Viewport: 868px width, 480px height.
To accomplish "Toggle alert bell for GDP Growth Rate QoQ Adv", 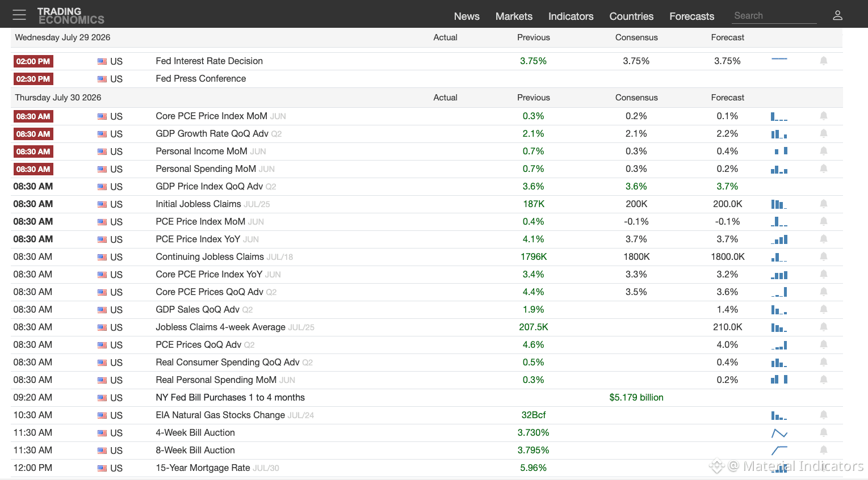I will (x=824, y=133).
